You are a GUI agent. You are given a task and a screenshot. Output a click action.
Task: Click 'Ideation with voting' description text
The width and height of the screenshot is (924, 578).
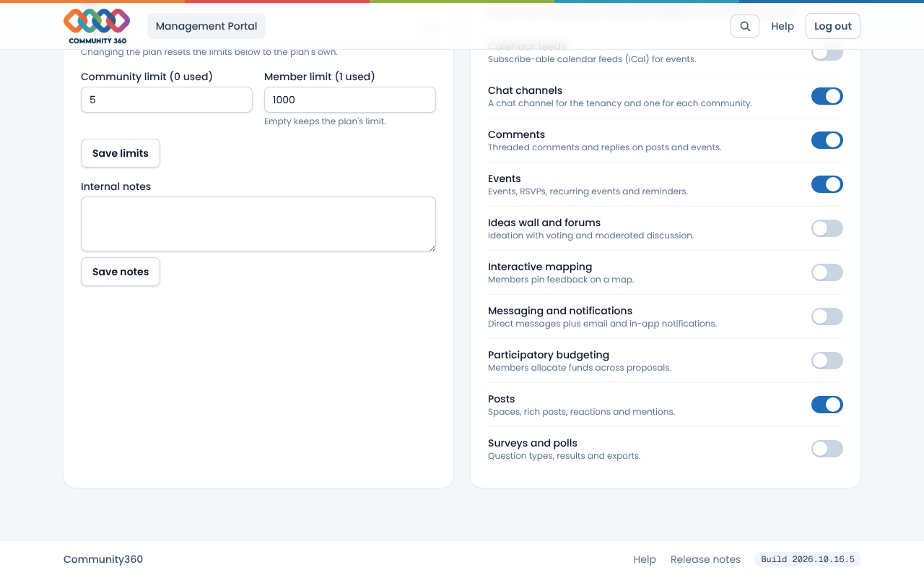click(590, 236)
